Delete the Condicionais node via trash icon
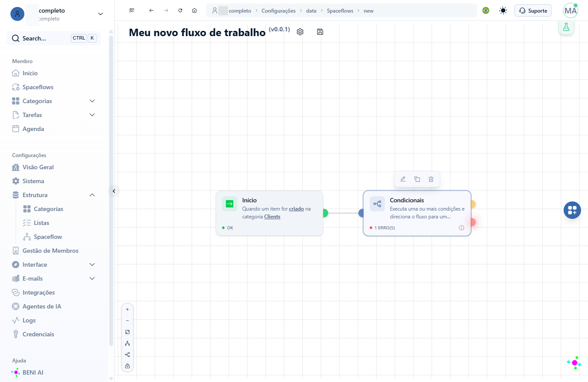Screen dimensions: 588x382 tap(431, 179)
